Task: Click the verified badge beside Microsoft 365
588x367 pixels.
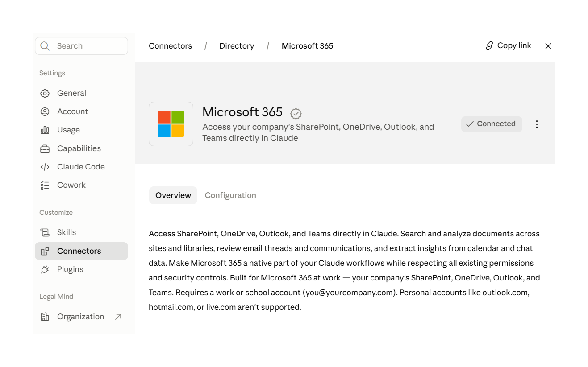Action: [296, 113]
